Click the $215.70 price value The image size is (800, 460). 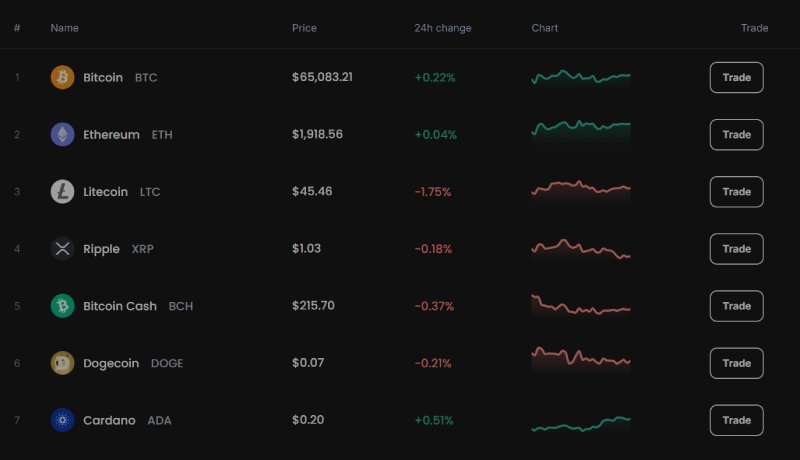click(x=313, y=305)
